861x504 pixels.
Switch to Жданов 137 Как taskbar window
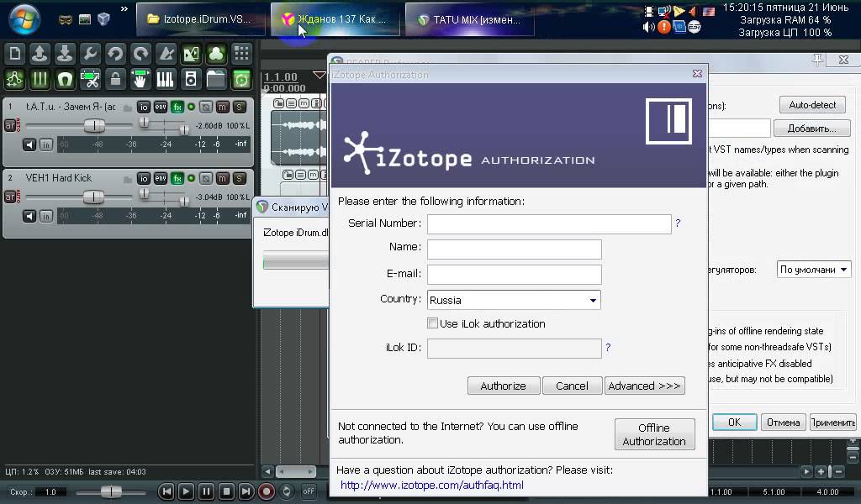335,19
